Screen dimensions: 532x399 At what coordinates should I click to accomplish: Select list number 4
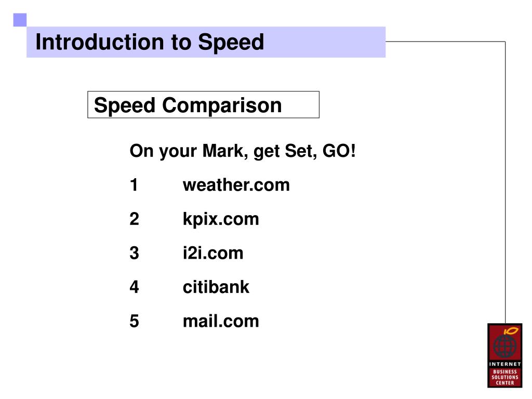[134, 287]
